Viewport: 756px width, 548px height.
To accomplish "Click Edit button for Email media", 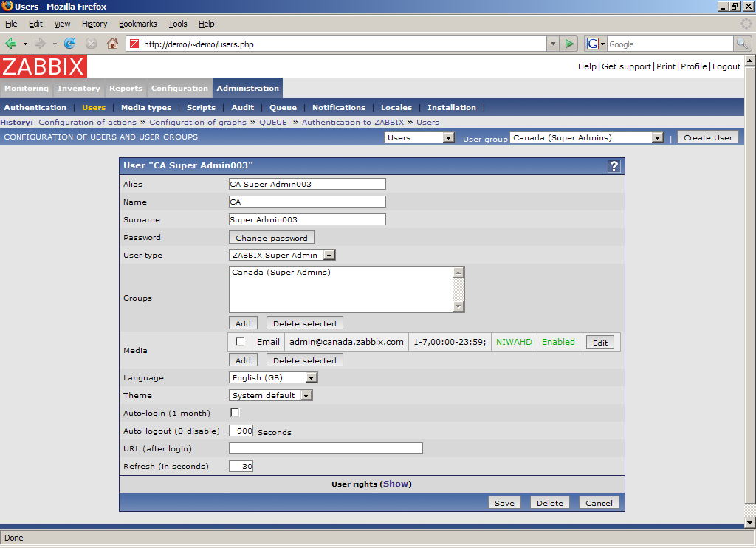I will (600, 343).
